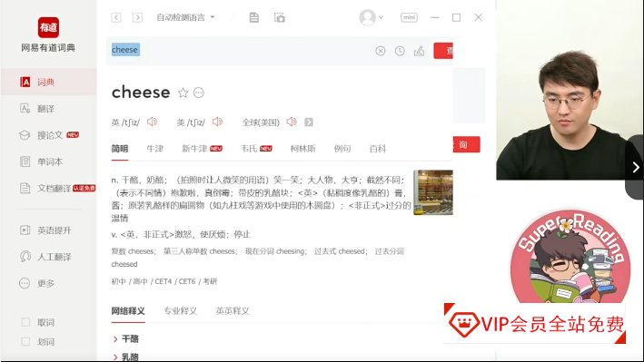Screen dimensions: 644x362
Task: Click the handwriting input pencil icon
Action: [x=420, y=51]
